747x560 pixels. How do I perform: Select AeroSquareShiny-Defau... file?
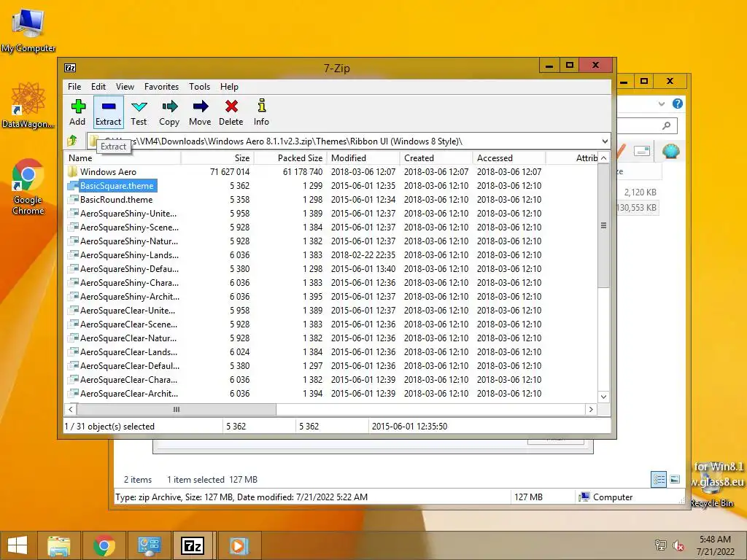(129, 268)
